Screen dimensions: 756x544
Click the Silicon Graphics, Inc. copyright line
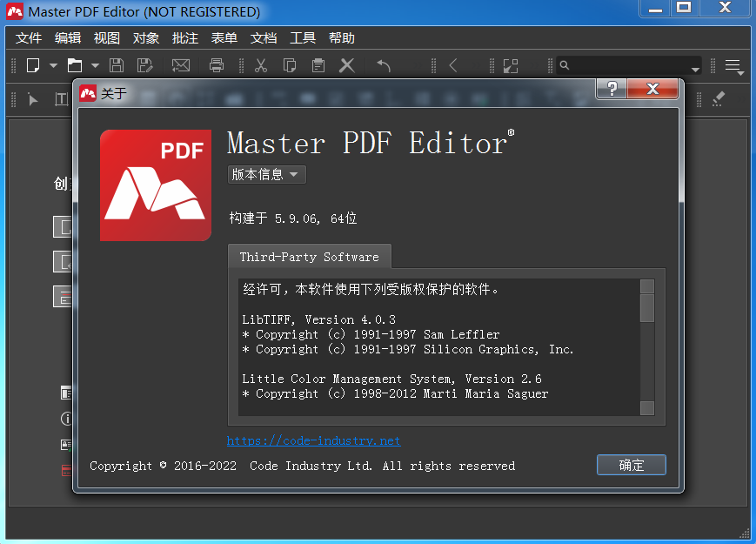click(x=407, y=350)
